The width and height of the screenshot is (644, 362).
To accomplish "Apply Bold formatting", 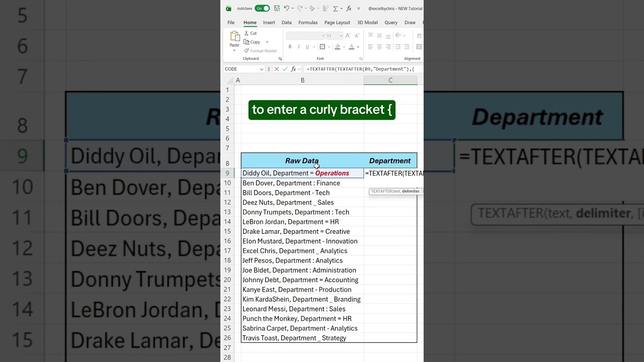I will [290, 47].
